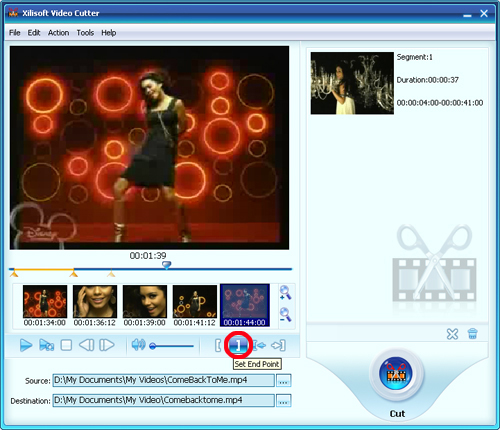The width and height of the screenshot is (500, 430).
Task: Open the File menu
Action: (15, 33)
